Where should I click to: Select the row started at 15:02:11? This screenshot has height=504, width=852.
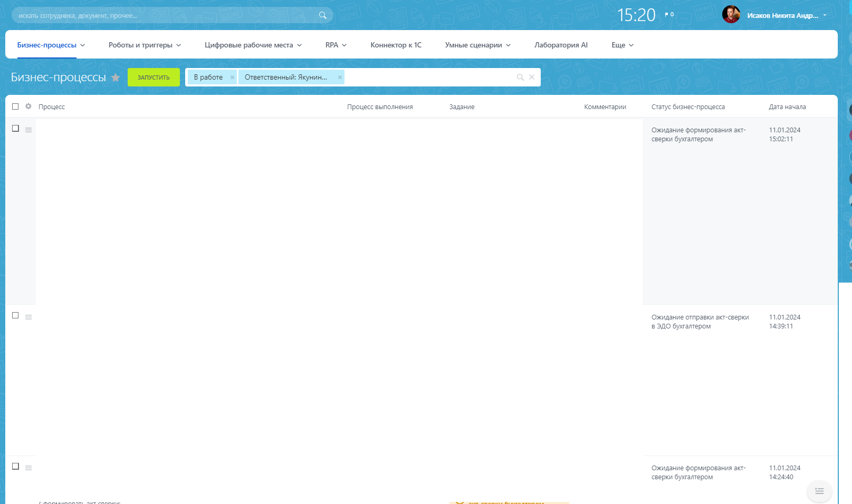(x=15, y=128)
